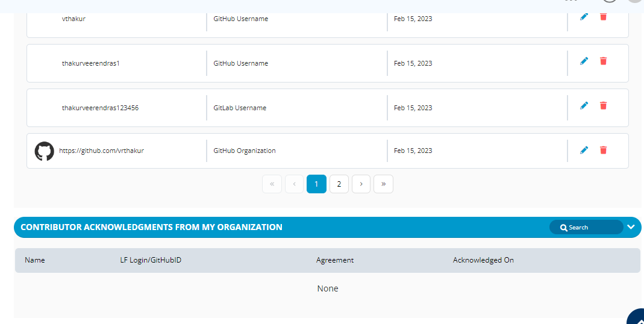The width and height of the screenshot is (644, 324).
Task: Select the vthakur username text
Action: pyautogui.click(x=73, y=19)
